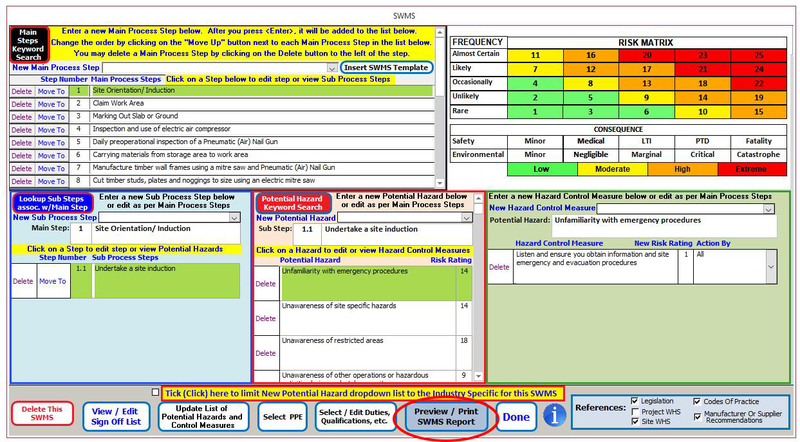Click Insert SWMS Template button

(386, 67)
